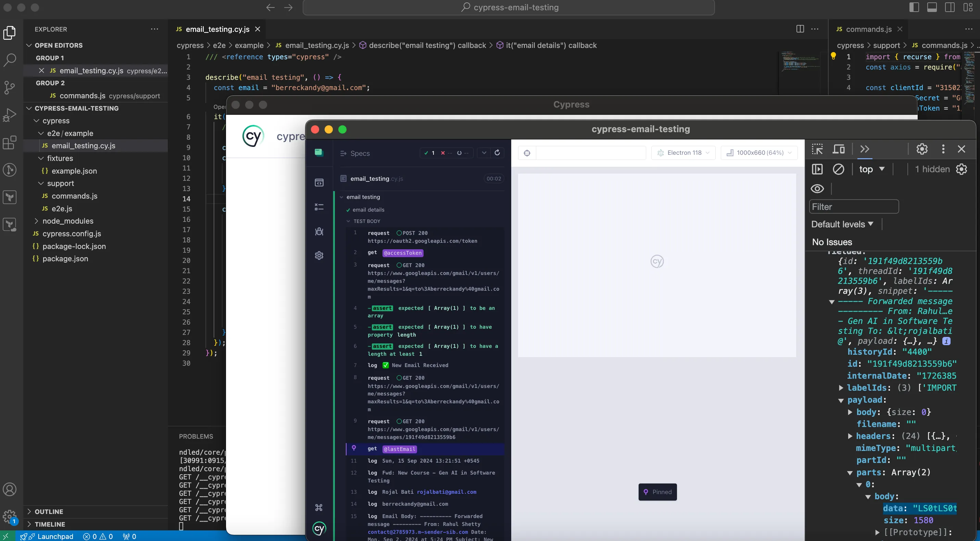Close the email_testing.cy.js tab
This screenshot has height=541, width=980.
[257, 29]
